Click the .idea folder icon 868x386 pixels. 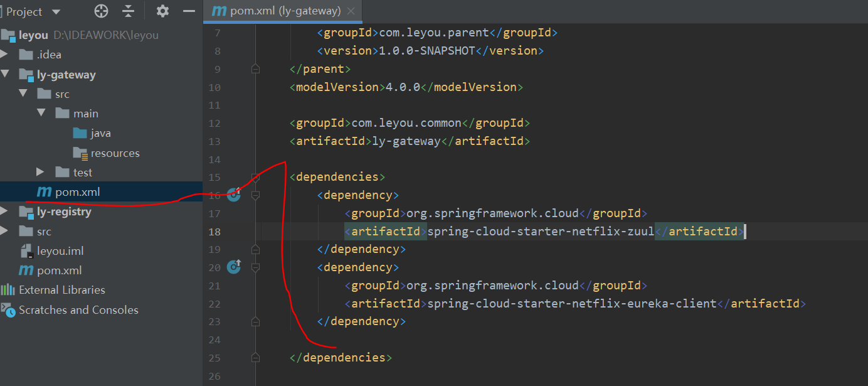pyautogui.click(x=26, y=55)
